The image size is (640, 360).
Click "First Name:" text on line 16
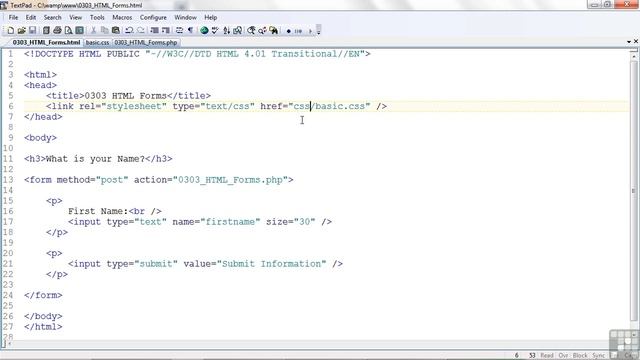click(x=98, y=211)
